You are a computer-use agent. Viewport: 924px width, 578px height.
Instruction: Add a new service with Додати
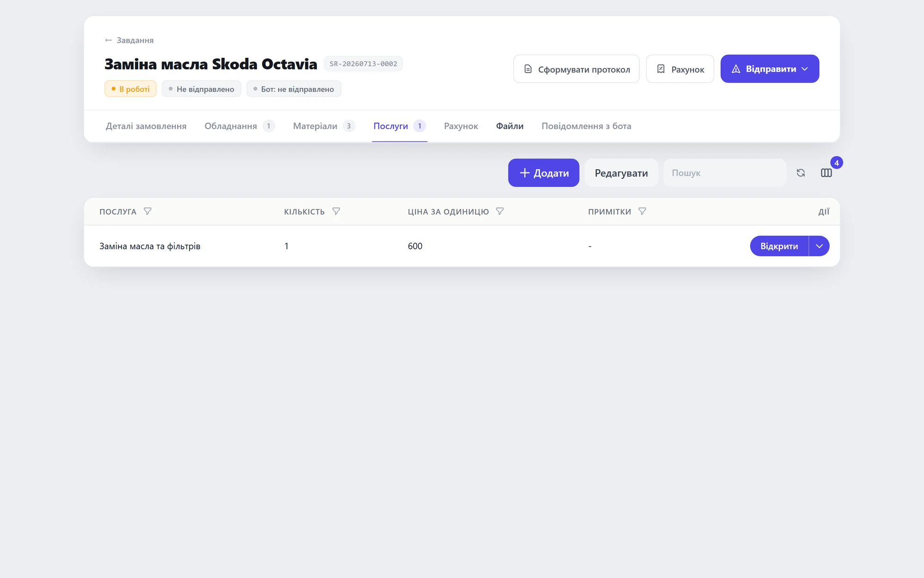[543, 173]
